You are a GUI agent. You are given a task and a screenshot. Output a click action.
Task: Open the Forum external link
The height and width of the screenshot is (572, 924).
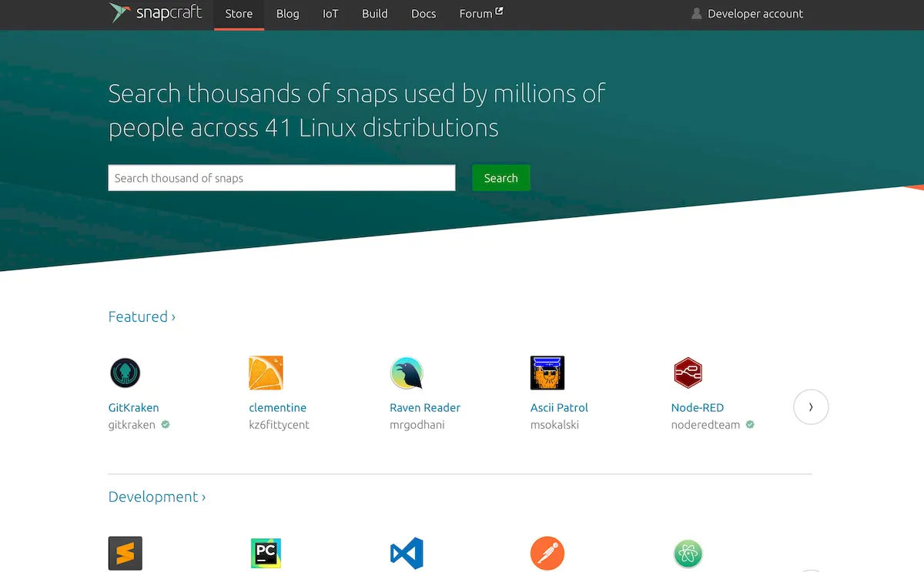point(481,14)
